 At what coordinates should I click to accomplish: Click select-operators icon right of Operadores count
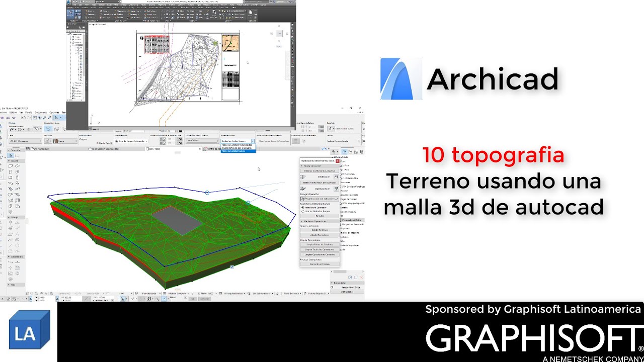(x=336, y=189)
